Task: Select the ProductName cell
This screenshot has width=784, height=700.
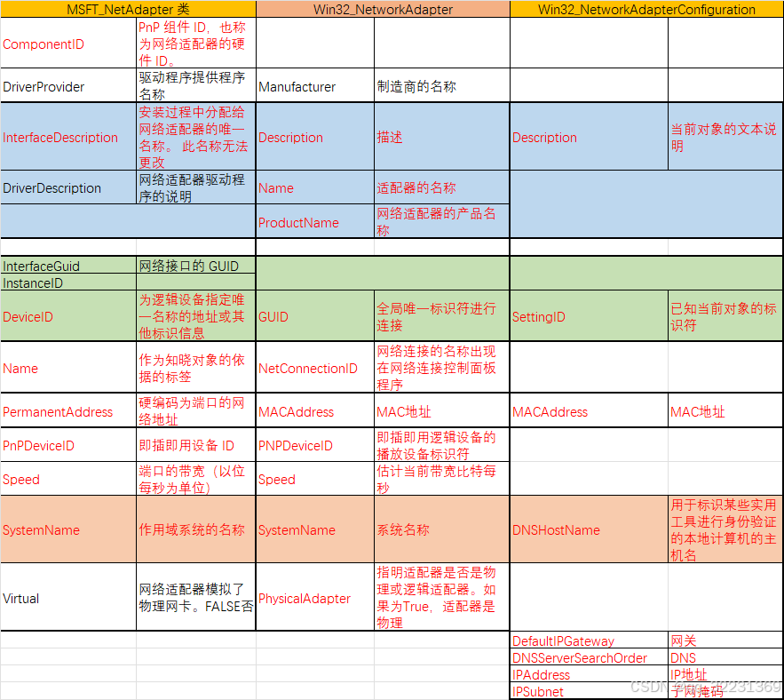Action: click(x=315, y=221)
